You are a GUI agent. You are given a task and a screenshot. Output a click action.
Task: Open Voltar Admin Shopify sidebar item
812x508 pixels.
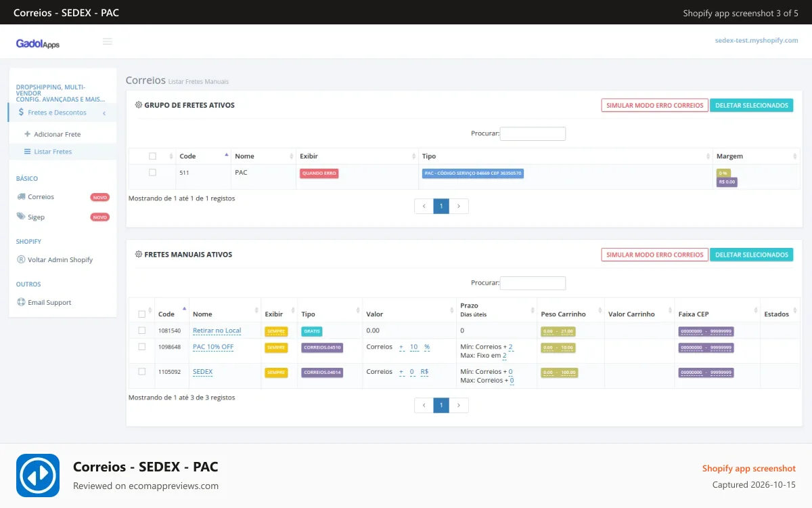pos(60,259)
